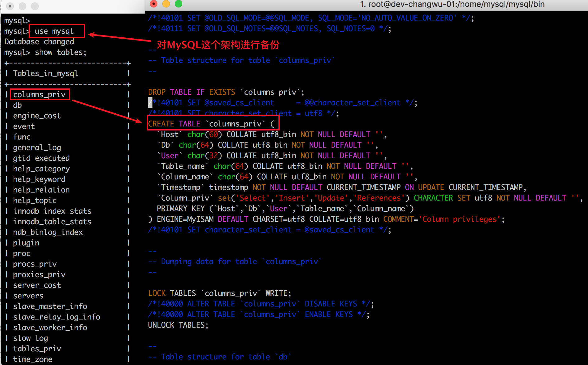
Task: Click the "Tables_in_mysql" column header
Action: coord(45,73)
